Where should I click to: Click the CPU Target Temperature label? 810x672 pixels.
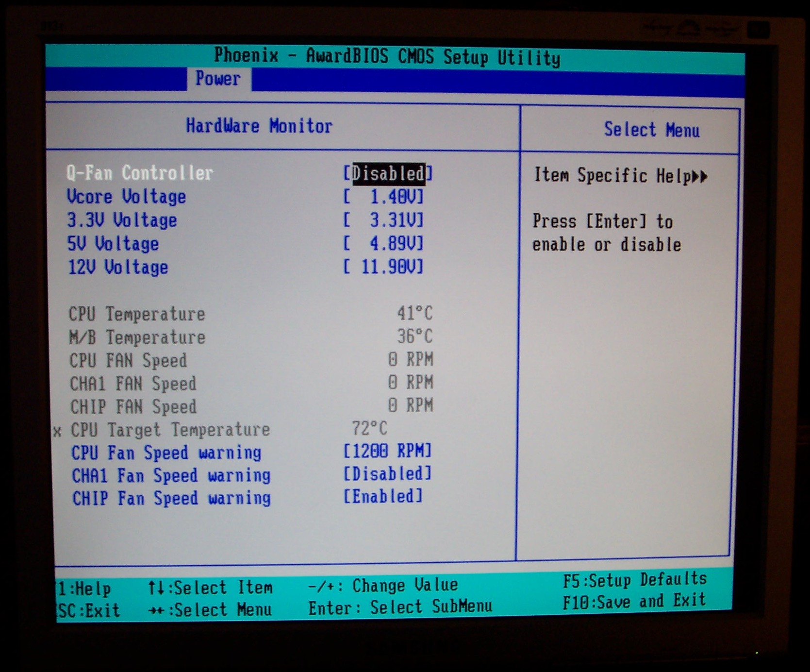click(x=170, y=430)
